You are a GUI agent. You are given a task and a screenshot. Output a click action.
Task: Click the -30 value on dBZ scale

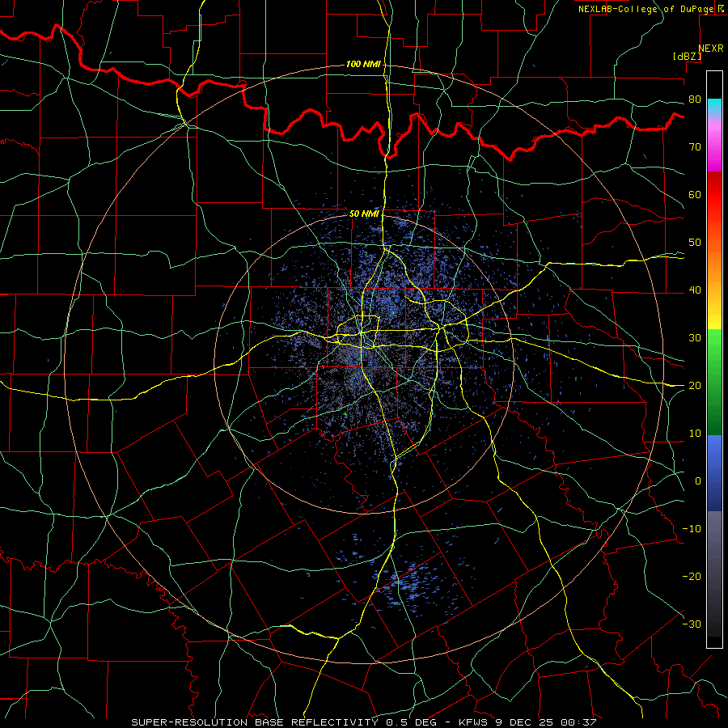click(692, 624)
